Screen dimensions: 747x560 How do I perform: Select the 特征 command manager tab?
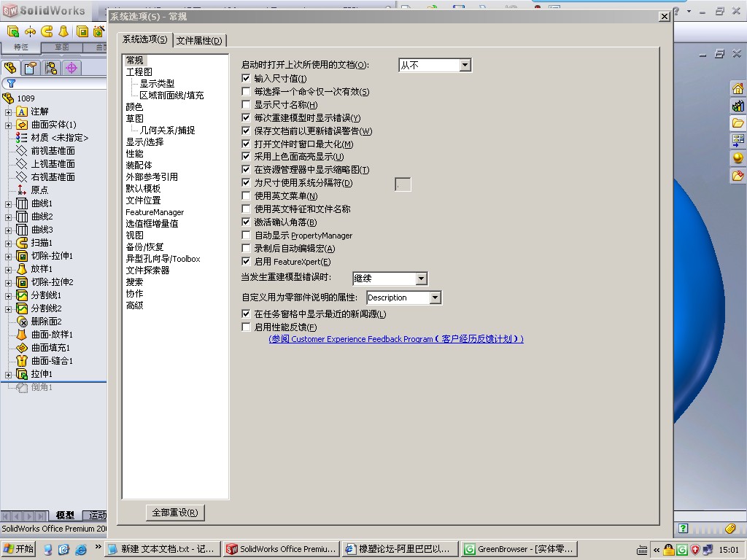click(20, 47)
